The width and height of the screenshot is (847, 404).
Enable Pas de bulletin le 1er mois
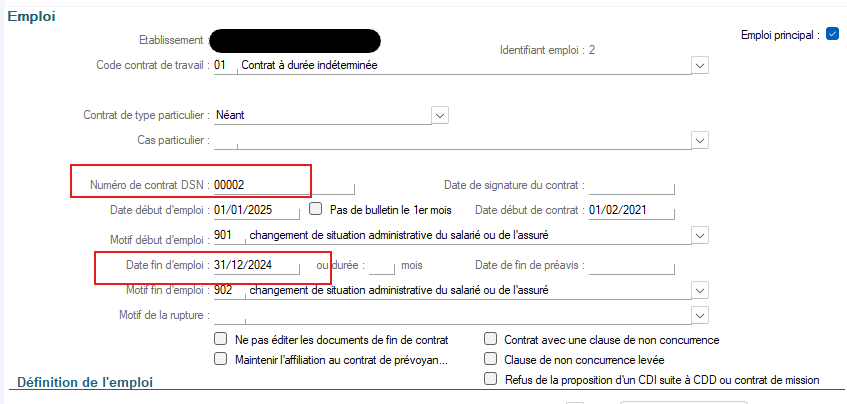point(315,209)
